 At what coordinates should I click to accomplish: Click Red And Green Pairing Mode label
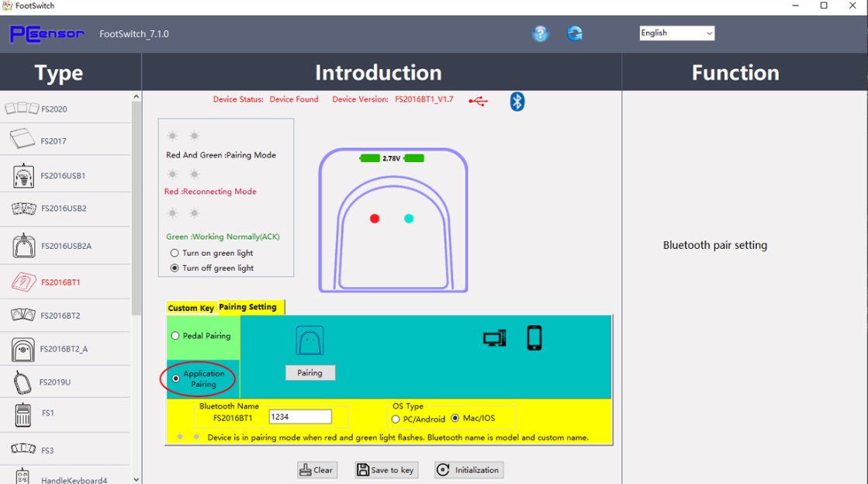(x=221, y=155)
